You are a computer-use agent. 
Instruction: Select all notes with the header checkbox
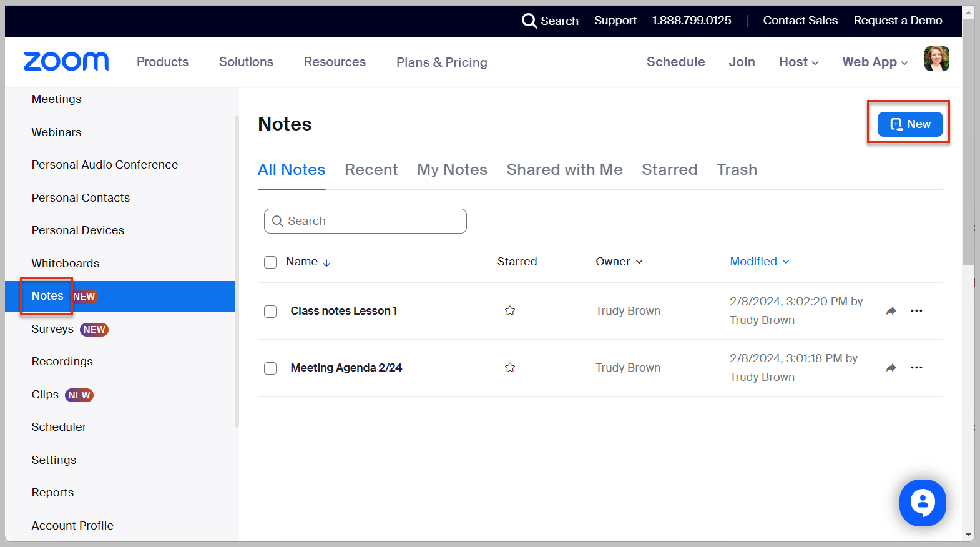(270, 262)
